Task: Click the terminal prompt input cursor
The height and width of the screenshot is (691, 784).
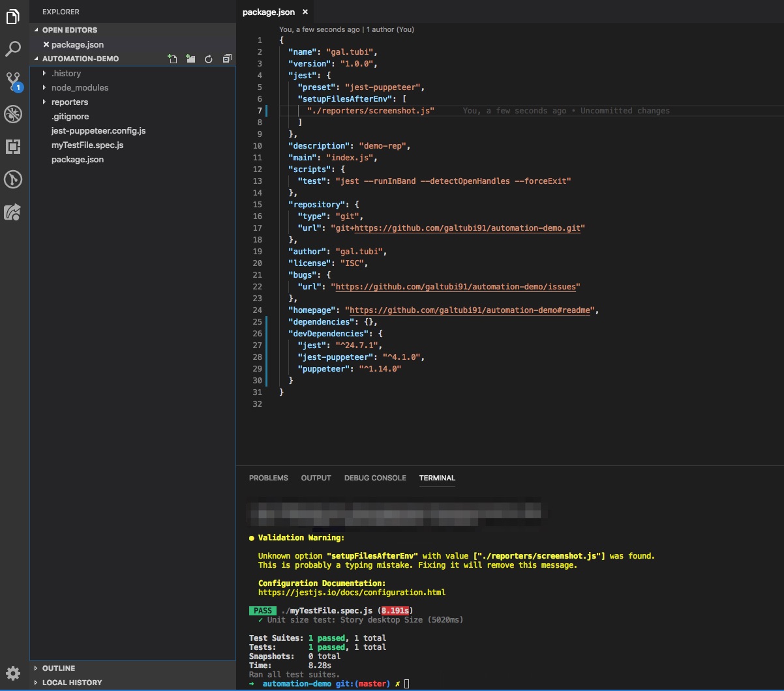Action: [407, 684]
